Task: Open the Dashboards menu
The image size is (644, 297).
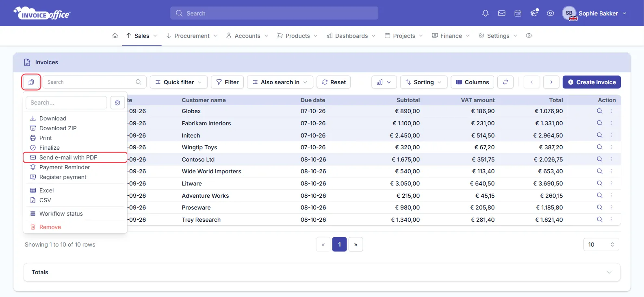Action: 351,36
